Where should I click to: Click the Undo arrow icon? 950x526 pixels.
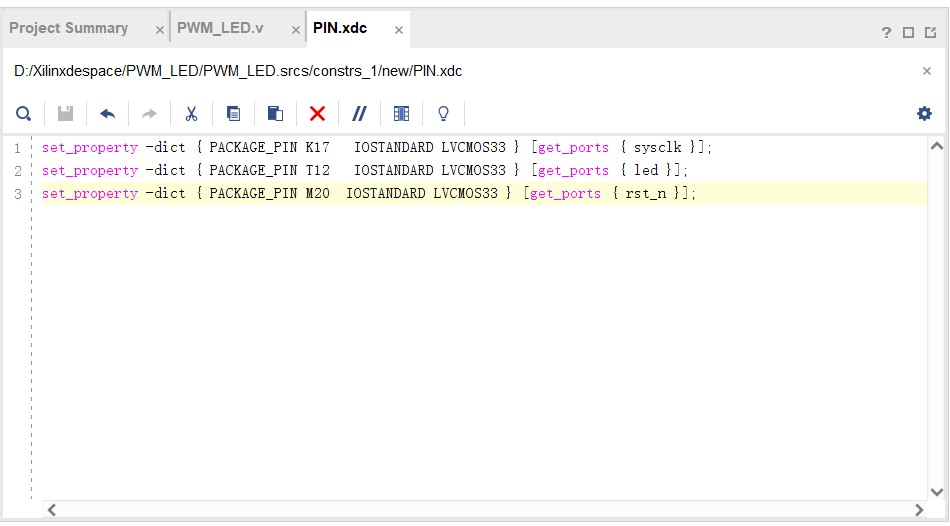107,114
